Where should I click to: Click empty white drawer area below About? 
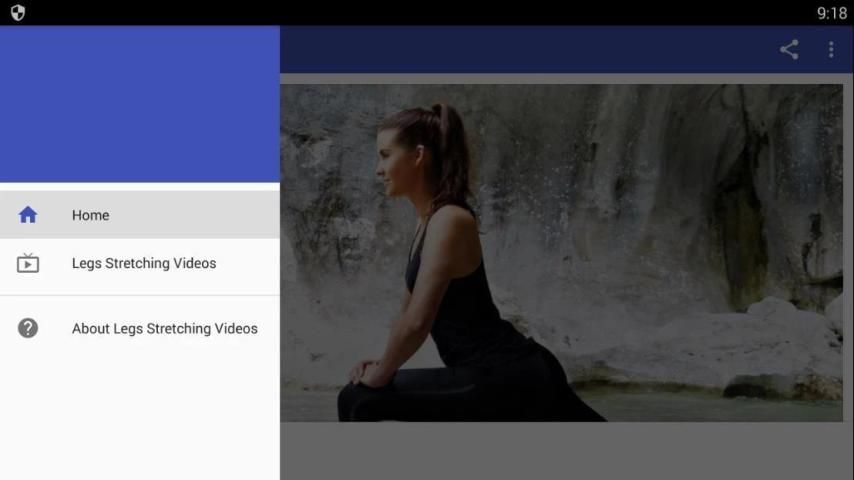pyautogui.click(x=140, y=420)
